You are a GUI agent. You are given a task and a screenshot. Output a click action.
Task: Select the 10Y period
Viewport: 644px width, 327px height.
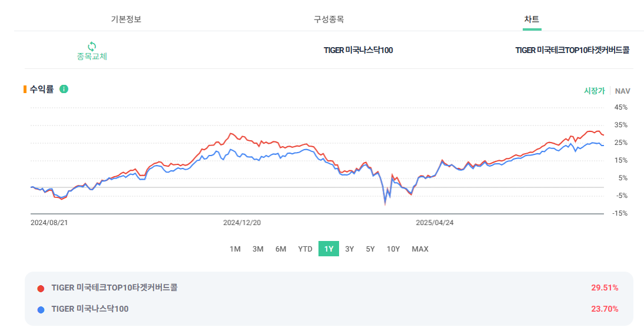pyautogui.click(x=393, y=249)
